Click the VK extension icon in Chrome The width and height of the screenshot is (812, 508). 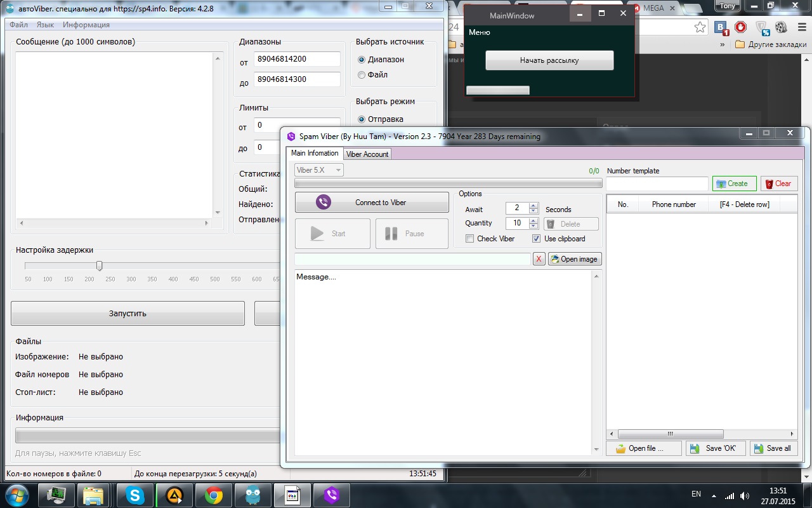click(x=721, y=27)
